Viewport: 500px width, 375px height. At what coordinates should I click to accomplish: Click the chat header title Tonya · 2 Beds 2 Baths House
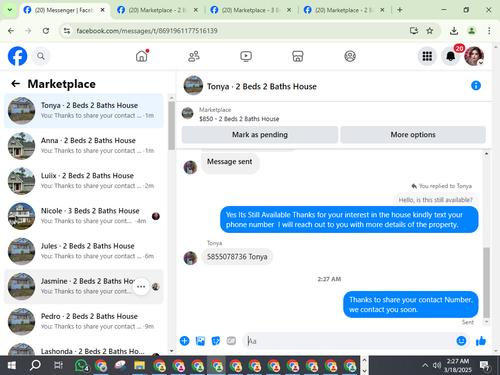pos(262,86)
